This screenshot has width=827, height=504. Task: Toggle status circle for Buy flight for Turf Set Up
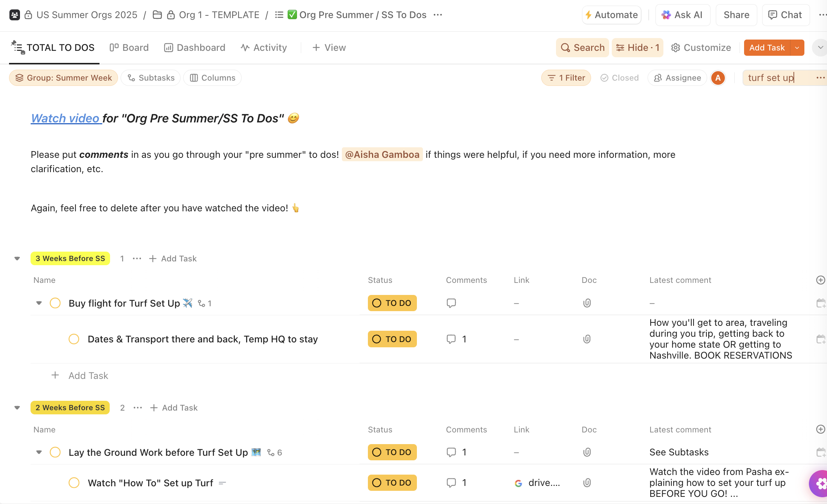coord(55,303)
